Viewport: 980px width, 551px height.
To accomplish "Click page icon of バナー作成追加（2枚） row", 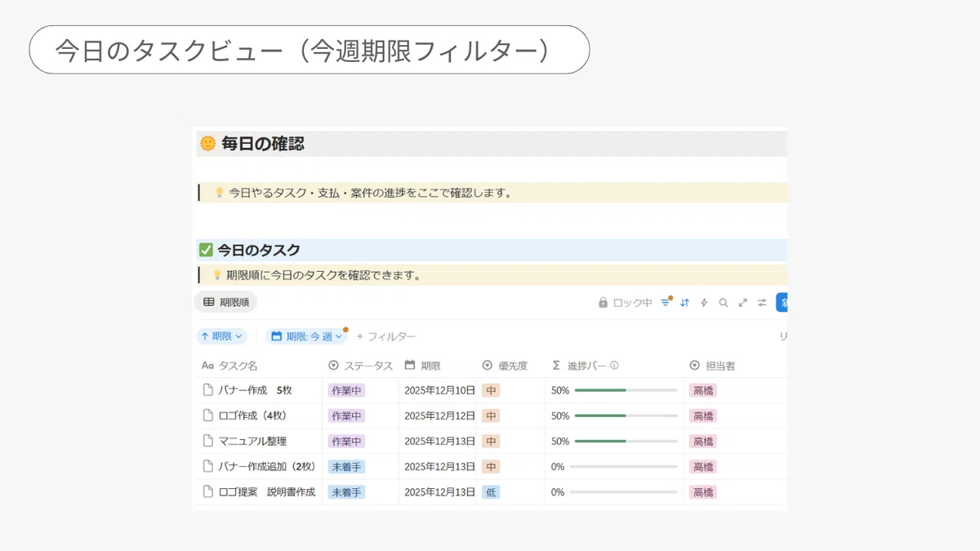I will 207,467.
